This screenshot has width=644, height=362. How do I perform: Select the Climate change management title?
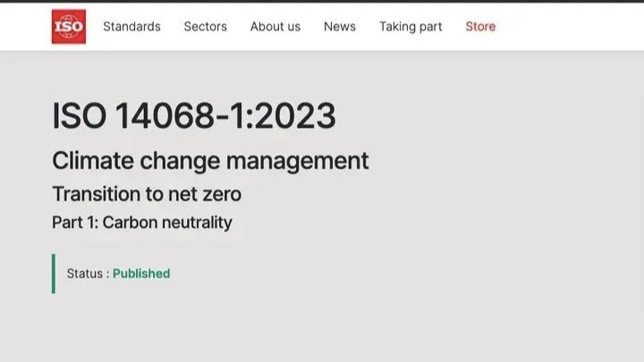click(x=210, y=161)
